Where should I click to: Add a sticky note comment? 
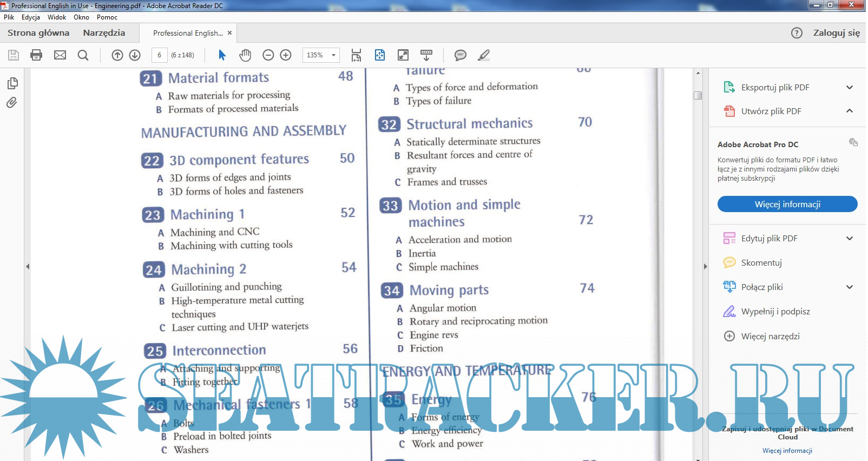click(x=461, y=55)
